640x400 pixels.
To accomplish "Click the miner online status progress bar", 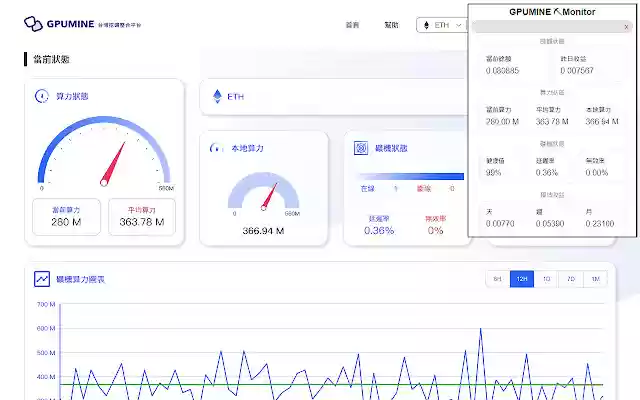I will coord(411,176).
